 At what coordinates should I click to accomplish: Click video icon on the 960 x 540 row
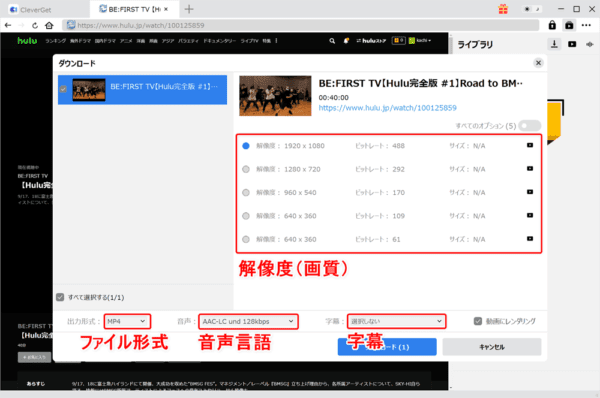pos(530,192)
